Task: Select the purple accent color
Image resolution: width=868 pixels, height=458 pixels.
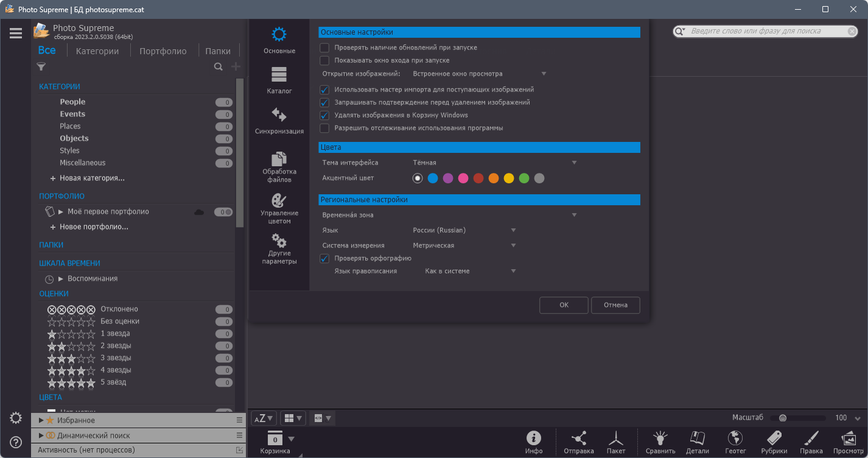Action: [x=448, y=178]
